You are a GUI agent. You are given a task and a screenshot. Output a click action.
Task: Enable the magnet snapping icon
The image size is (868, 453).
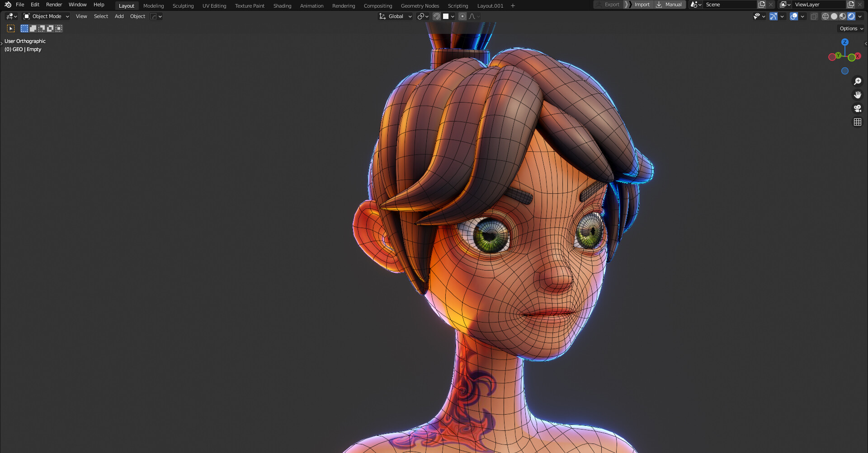click(x=436, y=16)
